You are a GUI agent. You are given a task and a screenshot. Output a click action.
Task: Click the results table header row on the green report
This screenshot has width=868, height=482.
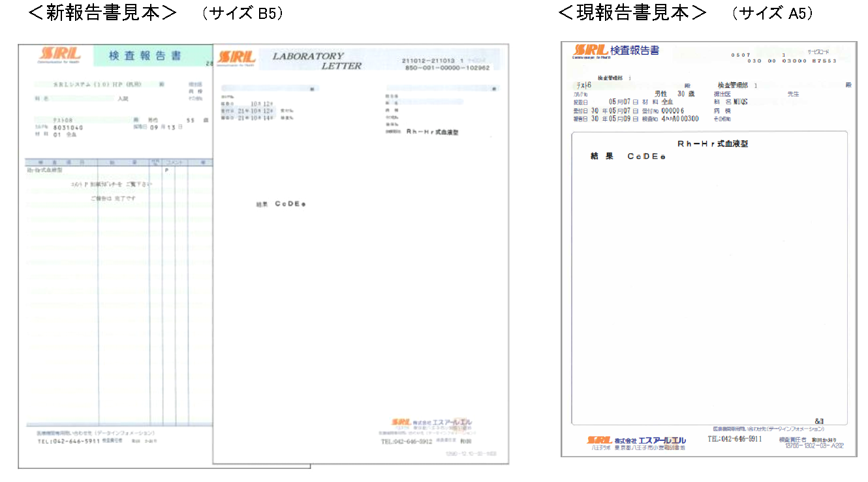pos(119,162)
